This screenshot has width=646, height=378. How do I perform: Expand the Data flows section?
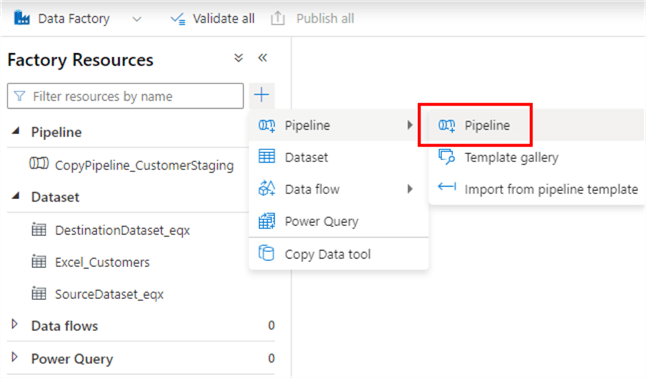click(x=15, y=324)
